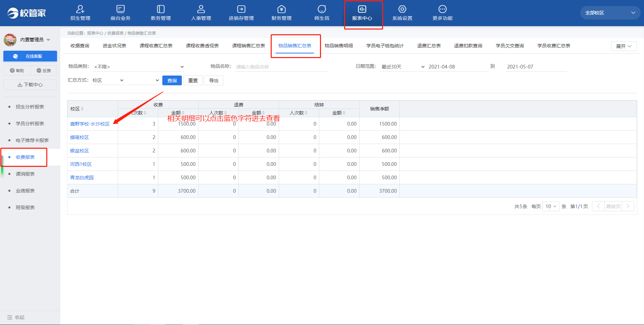Screen dimensions: 644x325
Task: Open 班级报表 in sidebar
Action: click(x=25, y=207)
